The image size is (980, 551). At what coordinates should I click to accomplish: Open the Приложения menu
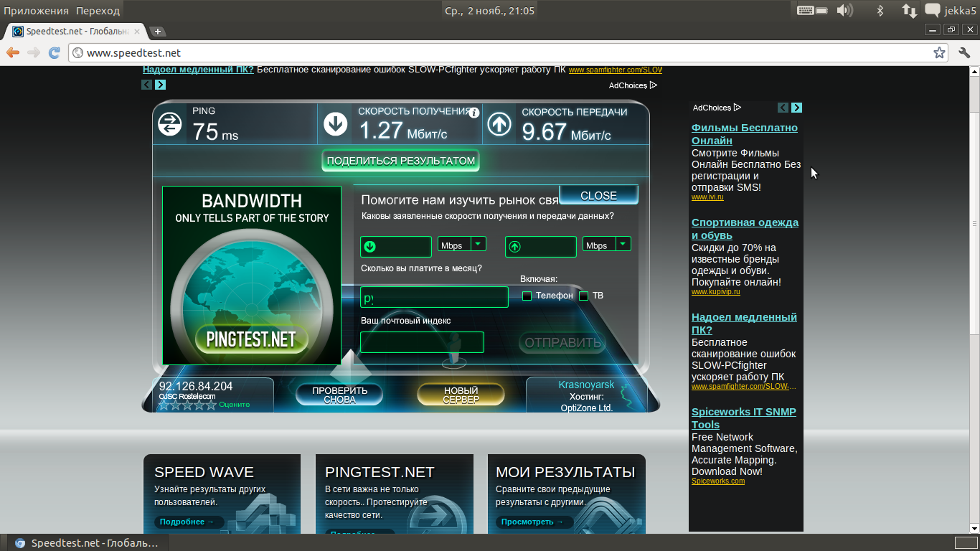[x=36, y=11]
